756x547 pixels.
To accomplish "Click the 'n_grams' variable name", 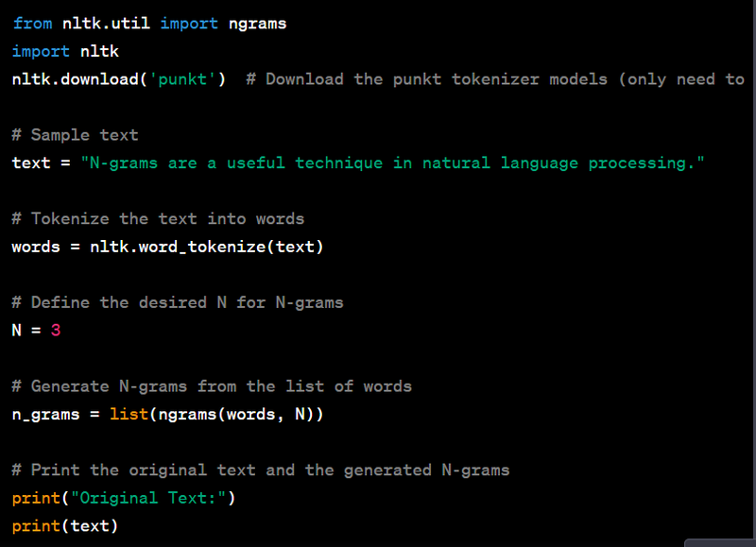I will [45, 414].
